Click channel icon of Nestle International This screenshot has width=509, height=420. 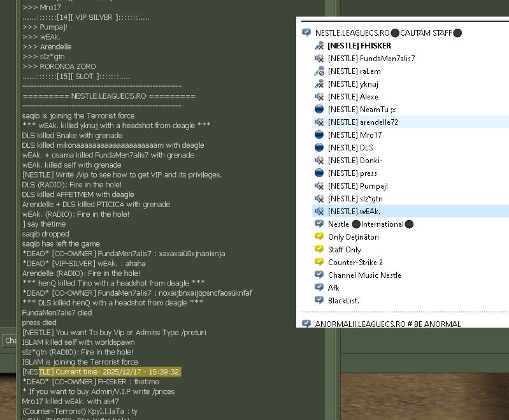[x=319, y=224]
